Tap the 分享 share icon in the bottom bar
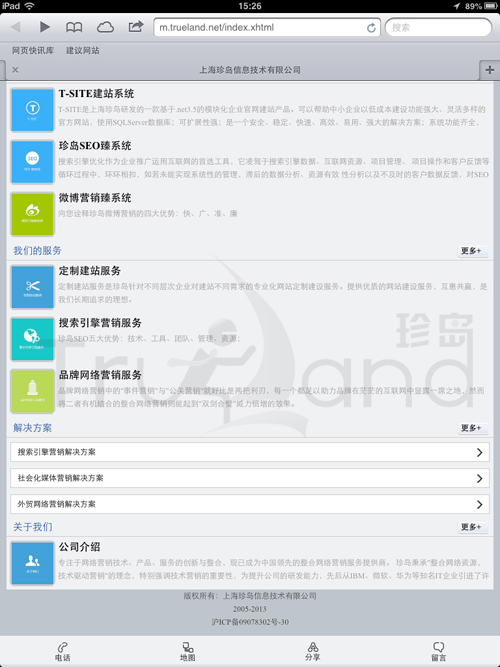 click(x=313, y=652)
